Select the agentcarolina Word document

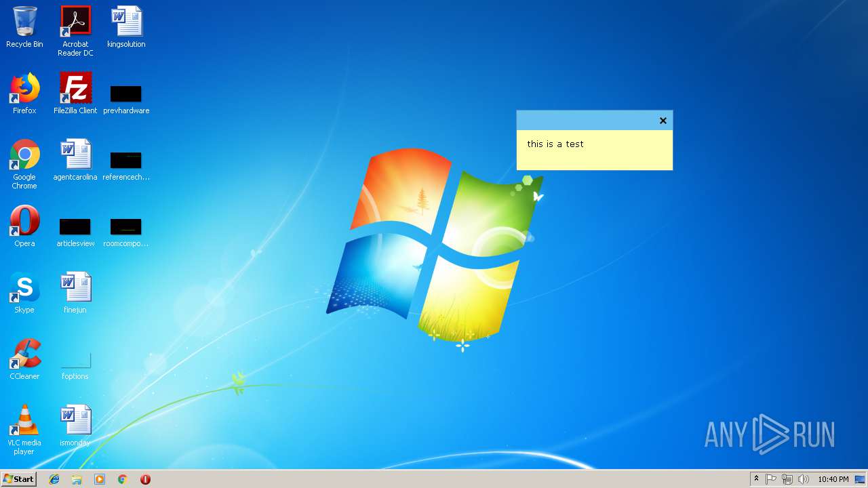click(x=75, y=160)
